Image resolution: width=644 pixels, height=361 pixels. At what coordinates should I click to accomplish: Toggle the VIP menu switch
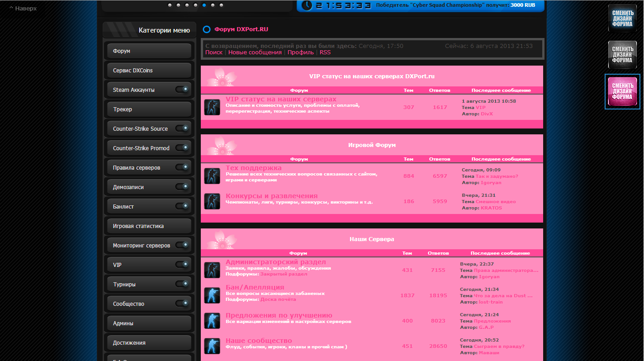[182, 265]
